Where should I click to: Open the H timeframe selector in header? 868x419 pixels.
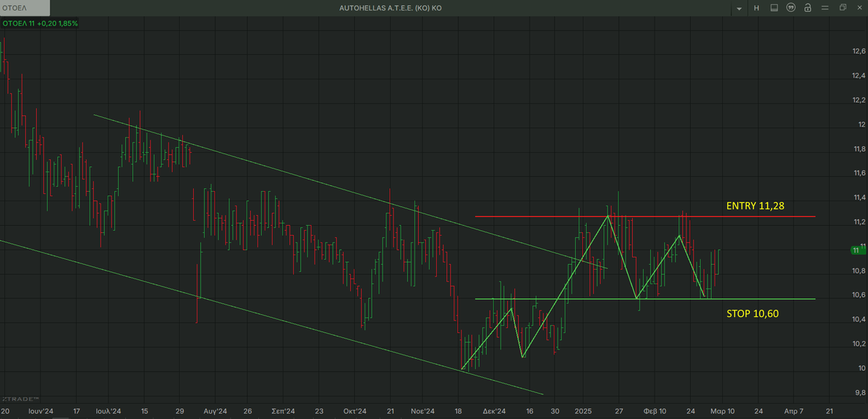pyautogui.click(x=756, y=8)
